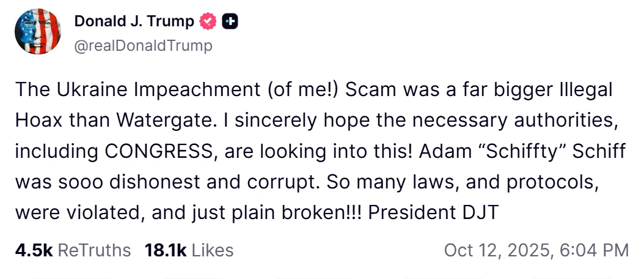Click the red verified checkmark badge
Image resolution: width=644 pixels, height=279 pixels.
coord(209,22)
